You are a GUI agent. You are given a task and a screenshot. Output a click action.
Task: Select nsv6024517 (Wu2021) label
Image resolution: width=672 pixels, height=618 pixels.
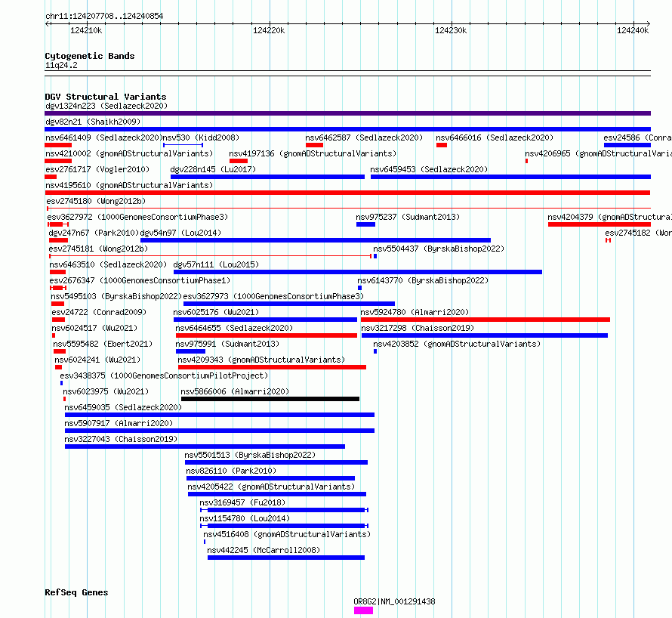tap(94, 328)
